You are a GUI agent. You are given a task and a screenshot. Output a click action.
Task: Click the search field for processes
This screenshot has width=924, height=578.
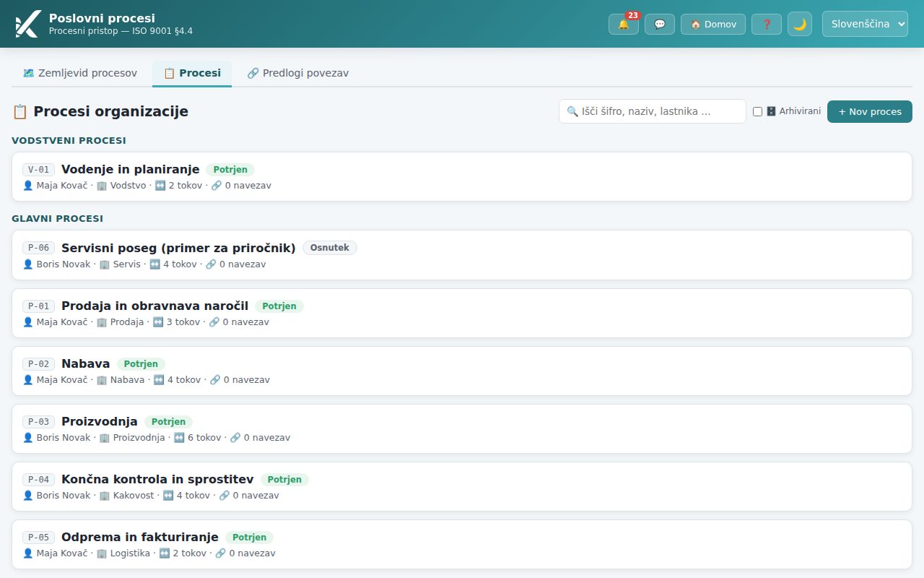pos(653,111)
